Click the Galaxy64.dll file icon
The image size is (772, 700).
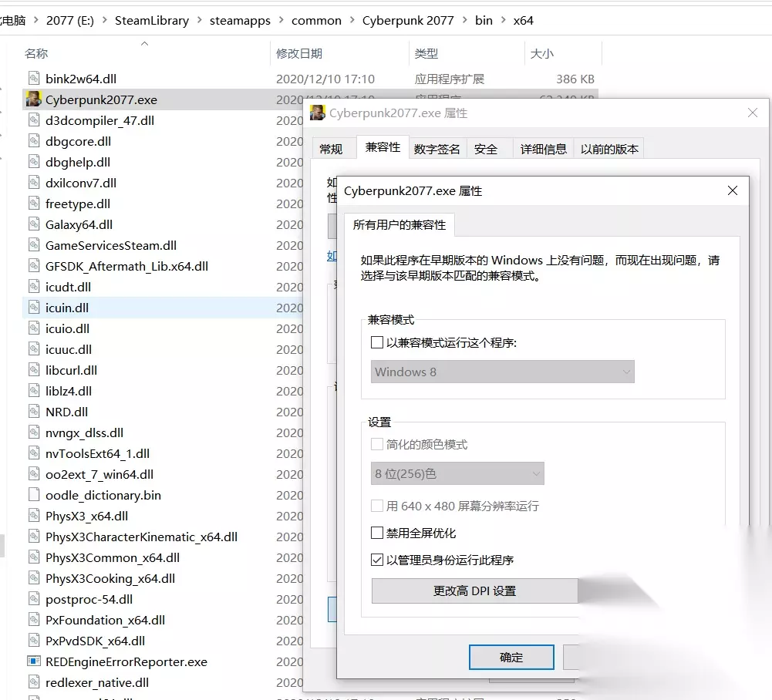[x=33, y=224]
